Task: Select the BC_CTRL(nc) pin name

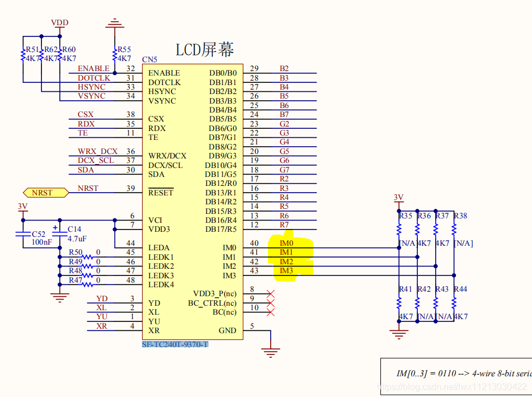Action: (213, 303)
